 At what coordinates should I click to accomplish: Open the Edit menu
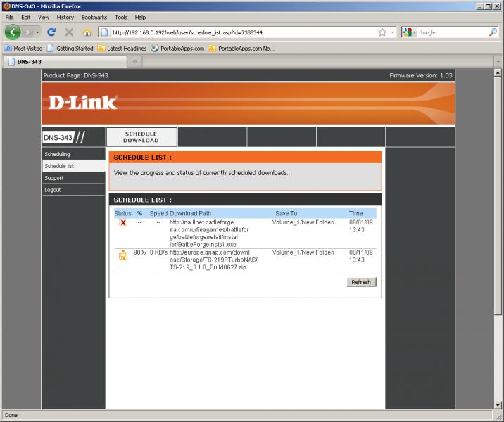26,18
